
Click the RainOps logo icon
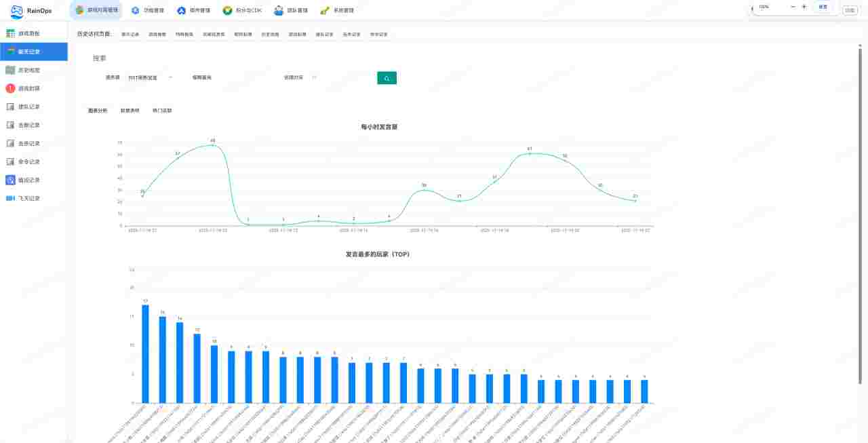17,11
